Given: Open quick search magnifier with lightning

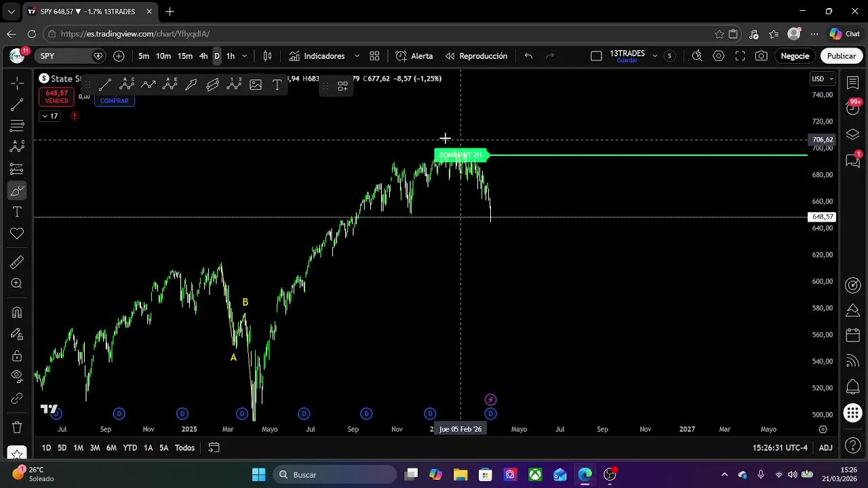Looking at the screenshot, I should 697,56.
